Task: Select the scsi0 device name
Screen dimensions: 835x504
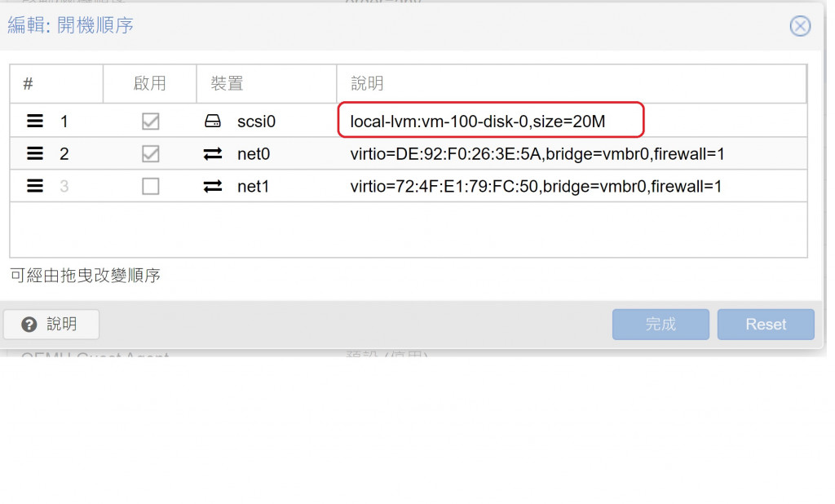Action: [x=256, y=122]
